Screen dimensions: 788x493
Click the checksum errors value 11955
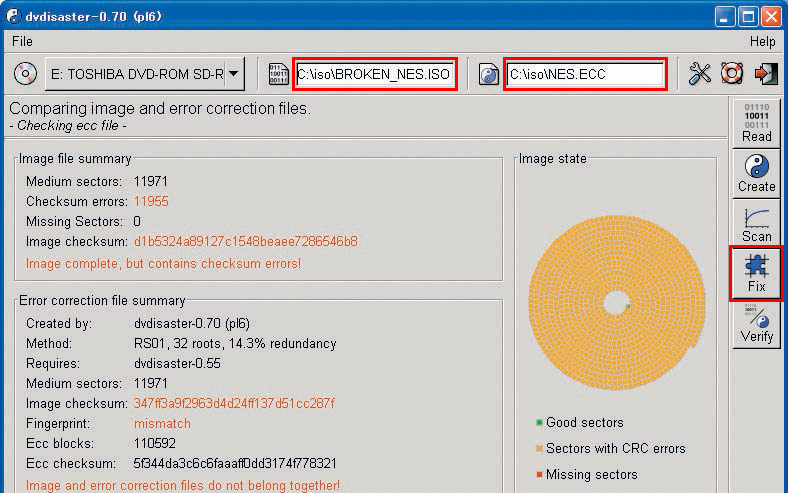[x=151, y=202]
